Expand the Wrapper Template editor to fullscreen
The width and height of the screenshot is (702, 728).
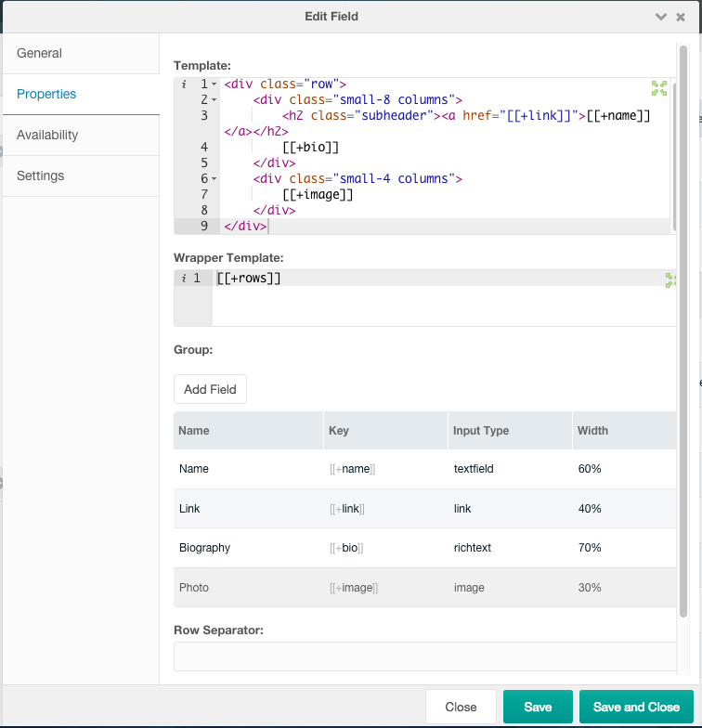670,280
